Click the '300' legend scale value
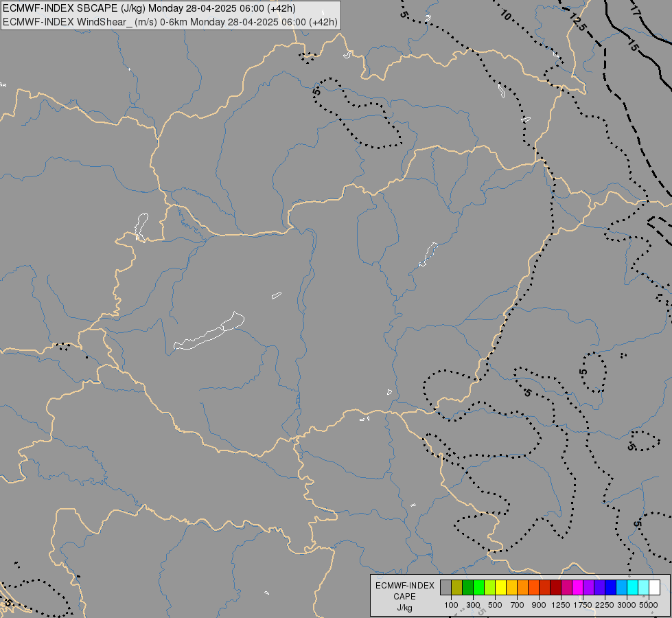Image resolution: width=672 pixels, height=618 pixels. 473,605
